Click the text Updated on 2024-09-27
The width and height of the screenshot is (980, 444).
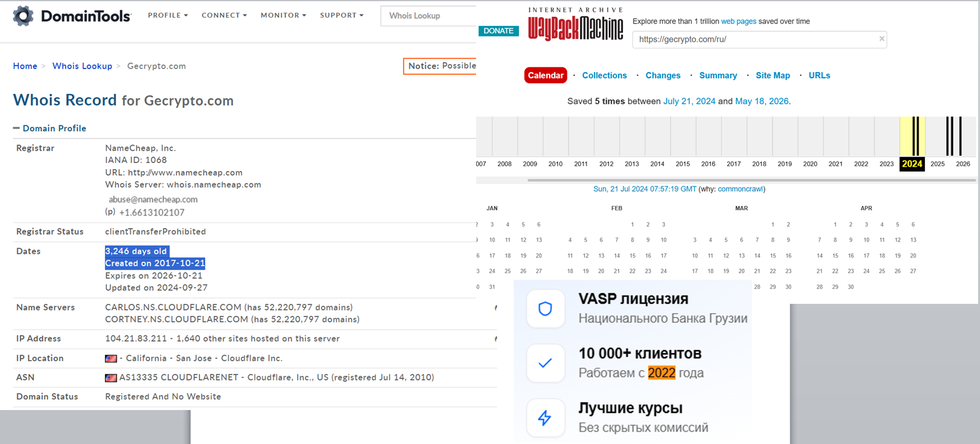156,288
